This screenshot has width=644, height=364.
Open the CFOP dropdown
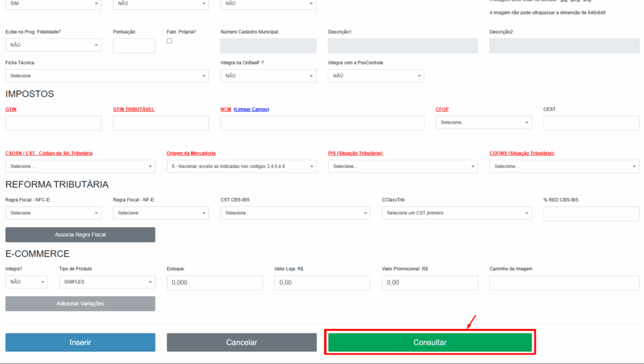pos(483,123)
